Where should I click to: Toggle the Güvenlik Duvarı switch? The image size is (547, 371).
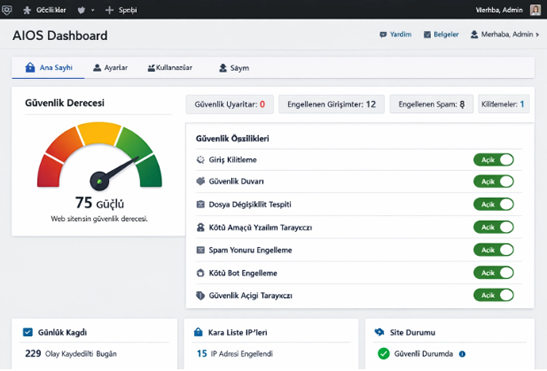(493, 181)
